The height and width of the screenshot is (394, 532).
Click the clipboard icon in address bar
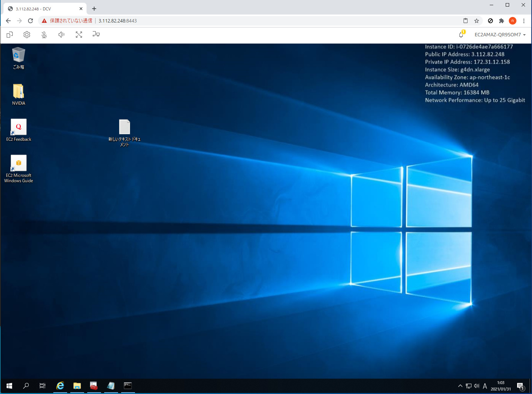(x=466, y=21)
